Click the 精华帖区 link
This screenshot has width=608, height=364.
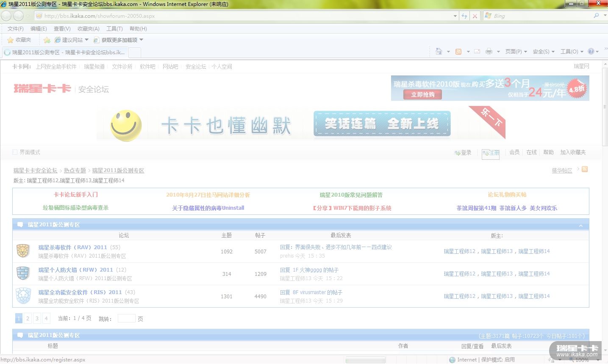[562, 170]
